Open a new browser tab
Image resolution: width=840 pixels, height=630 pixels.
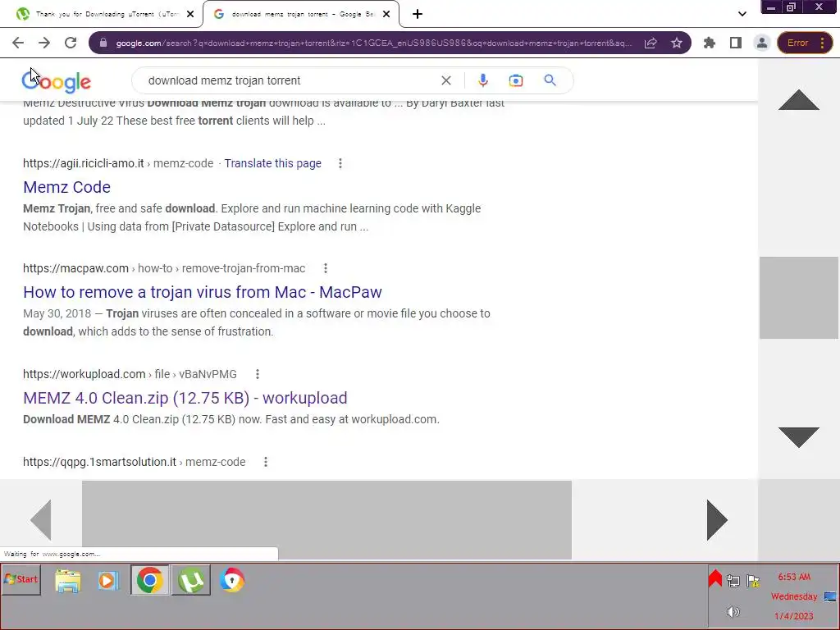[x=418, y=14]
